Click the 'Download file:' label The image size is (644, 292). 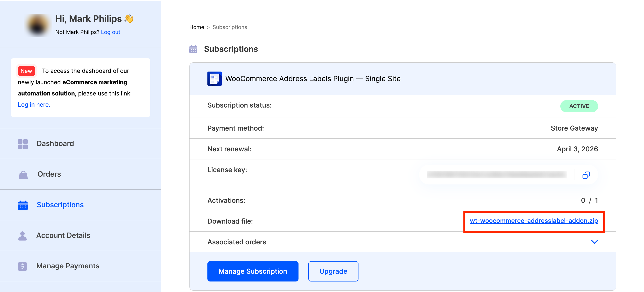click(x=230, y=221)
